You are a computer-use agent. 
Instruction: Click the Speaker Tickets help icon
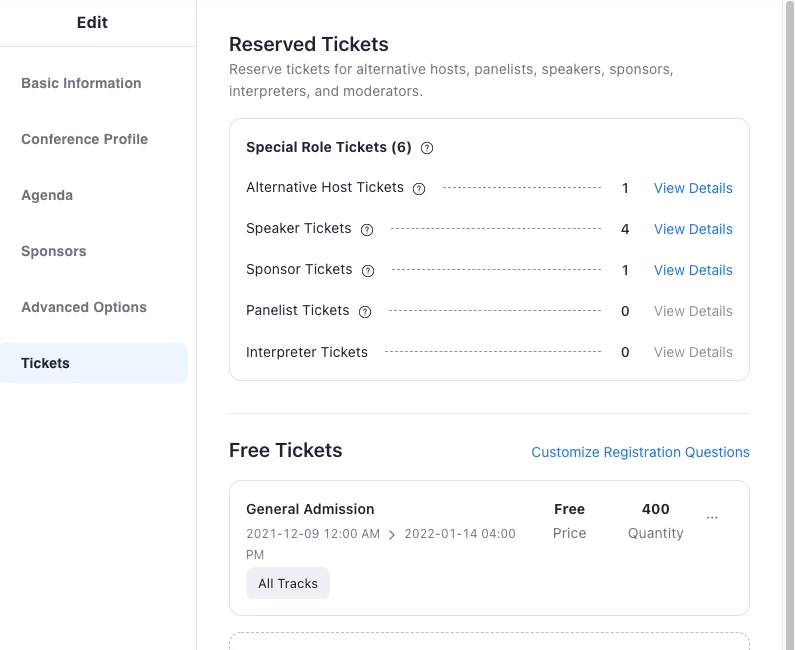[x=367, y=230]
